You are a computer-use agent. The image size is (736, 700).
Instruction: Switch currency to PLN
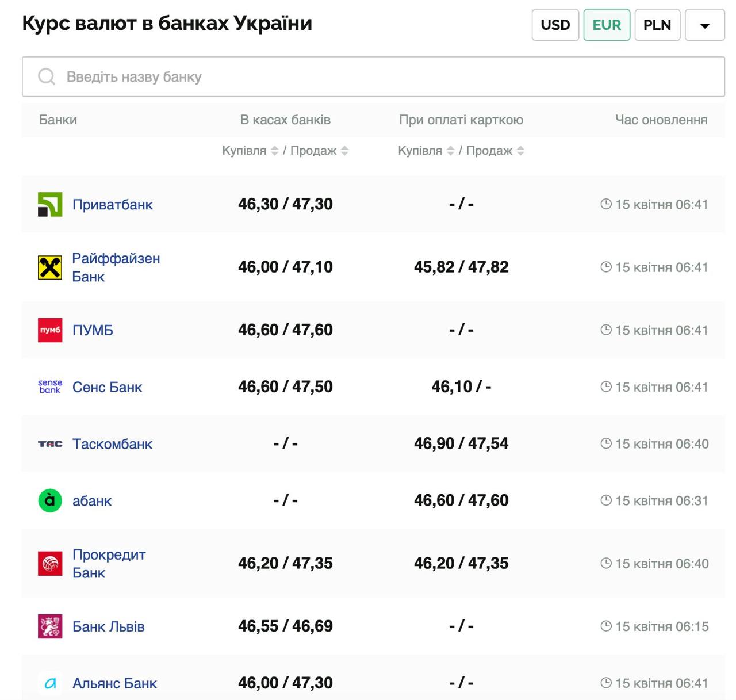(x=657, y=25)
